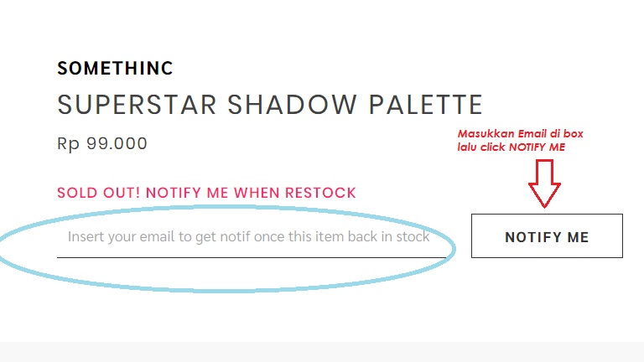
Task: Click the Rp 99.000 price
Action: click(x=101, y=144)
